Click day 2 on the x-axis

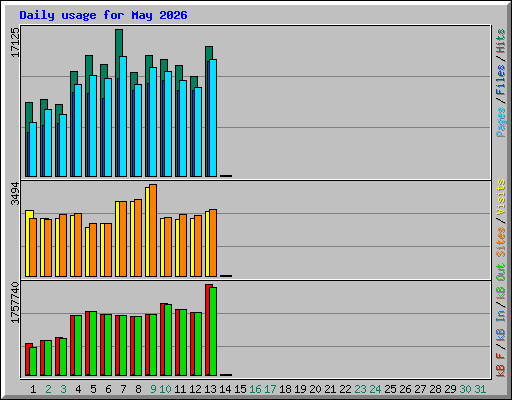coord(48,389)
